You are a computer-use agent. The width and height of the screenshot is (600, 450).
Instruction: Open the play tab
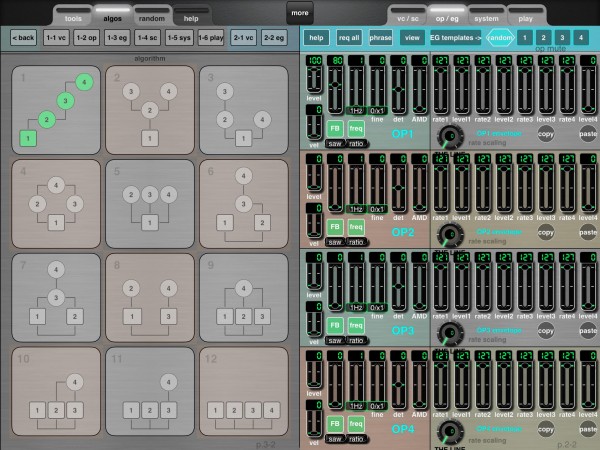click(x=526, y=16)
